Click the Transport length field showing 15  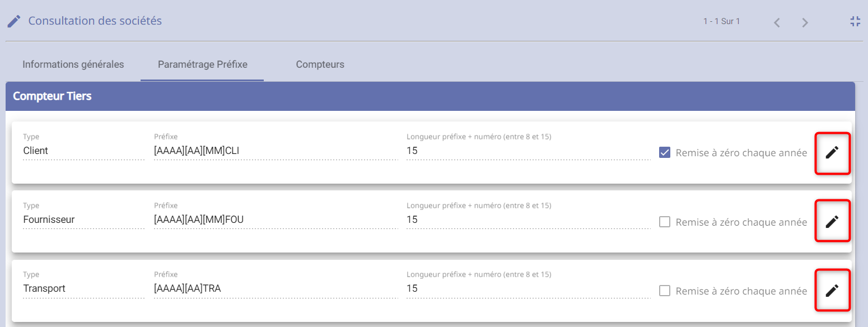(528, 288)
